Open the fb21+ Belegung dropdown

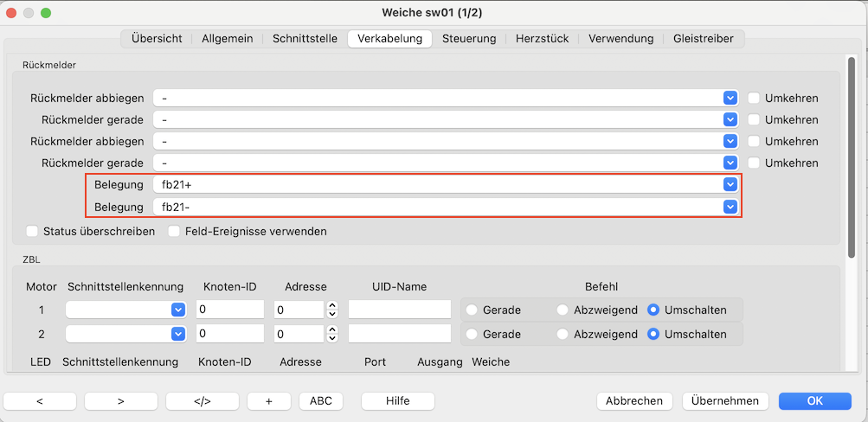[x=730, y=184]
